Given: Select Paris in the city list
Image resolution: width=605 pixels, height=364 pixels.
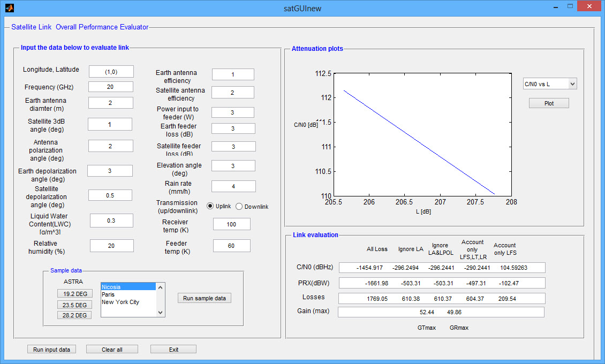Looking at the screenshot, I should click(x=128, y=294).
